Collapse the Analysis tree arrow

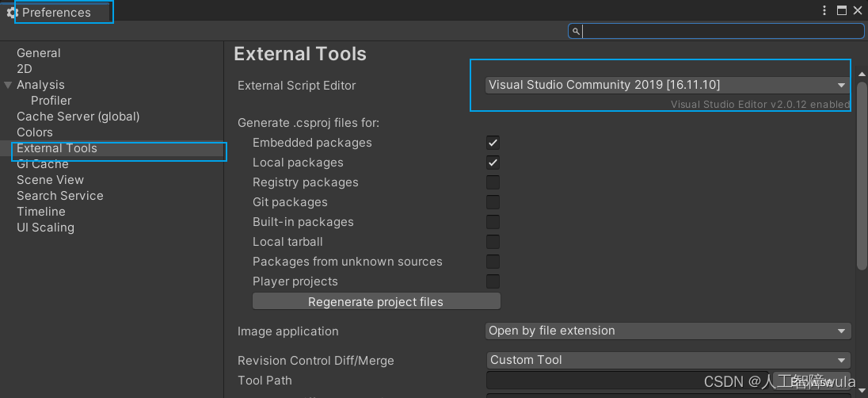[x=8, y=85]
